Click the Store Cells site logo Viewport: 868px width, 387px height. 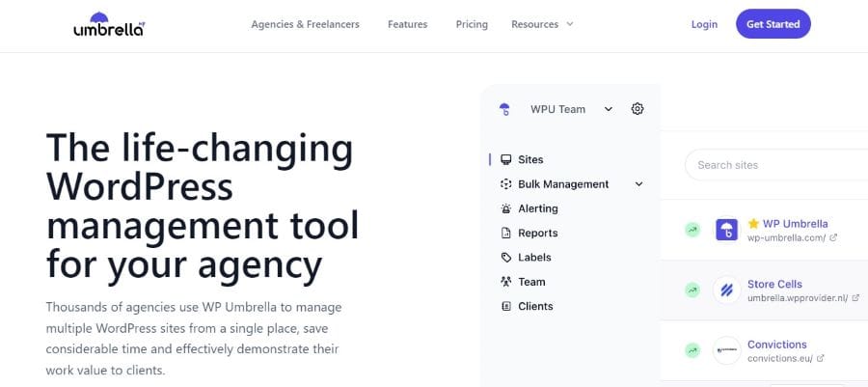[726, 290]
